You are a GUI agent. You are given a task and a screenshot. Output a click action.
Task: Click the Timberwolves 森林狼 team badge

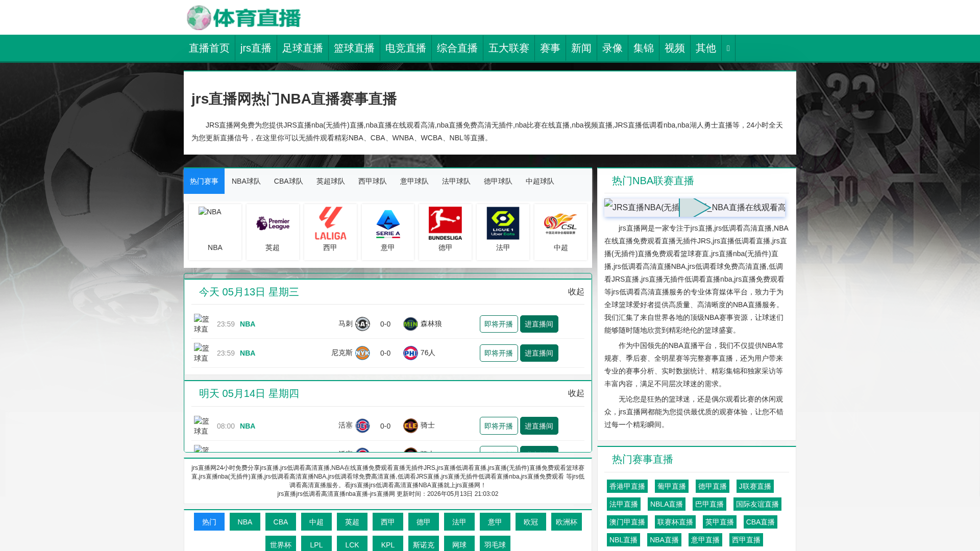(x=410, y=324)
